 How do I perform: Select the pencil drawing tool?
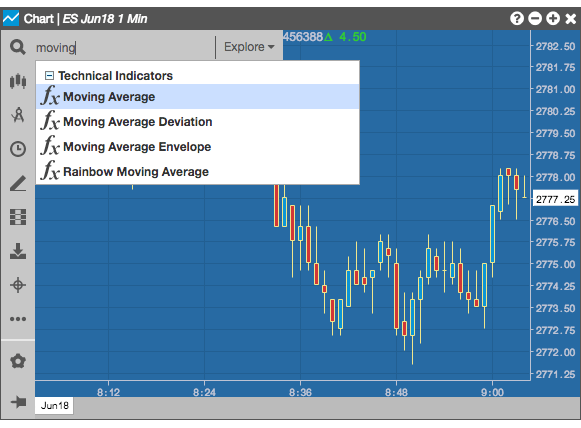point(18,183)
